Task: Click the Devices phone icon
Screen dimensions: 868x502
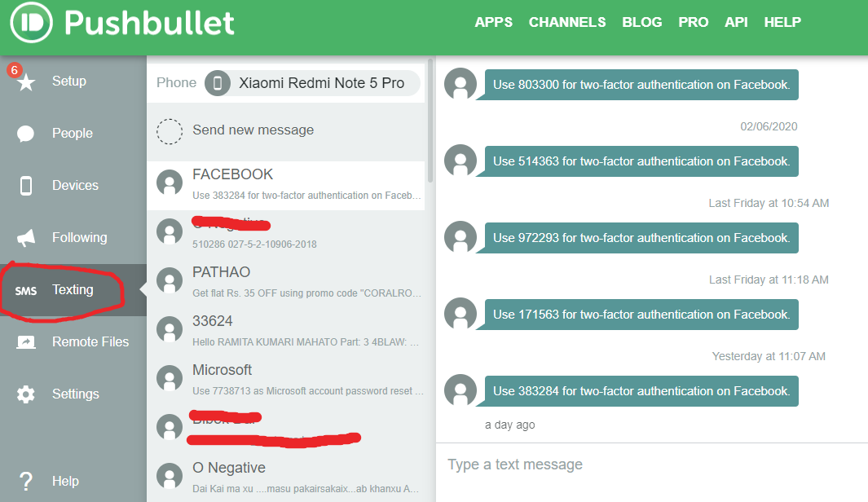Action: (25, 186)
